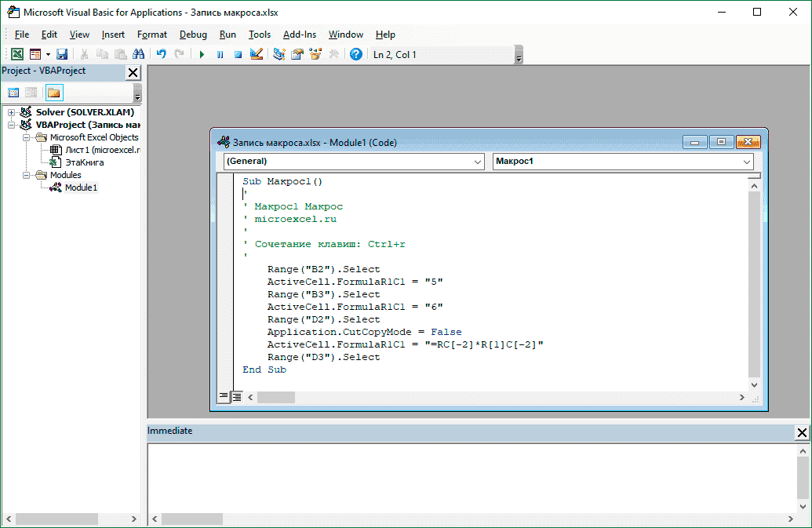
Task: Open the (General) object dropdown
Action: pyautogui.click(x=478, y=162)
